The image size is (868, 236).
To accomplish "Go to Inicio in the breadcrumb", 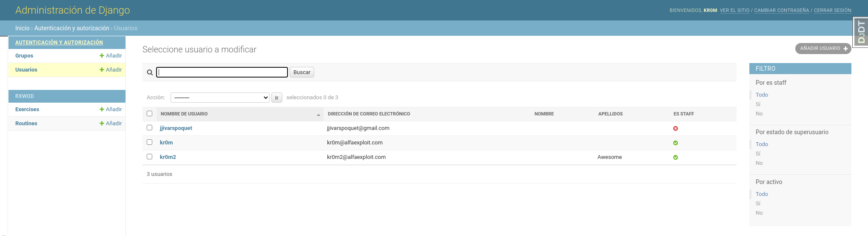I will click(22, 28).
